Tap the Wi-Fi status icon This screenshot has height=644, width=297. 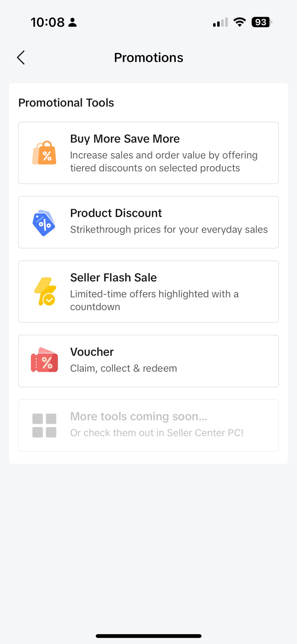pyautogui.click(x=240, y=22)
